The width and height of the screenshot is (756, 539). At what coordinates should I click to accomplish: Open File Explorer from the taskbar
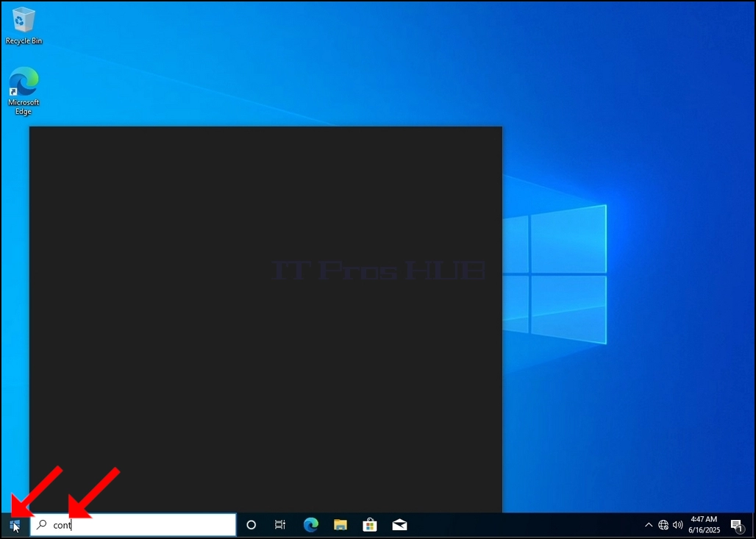coord(340,524)
